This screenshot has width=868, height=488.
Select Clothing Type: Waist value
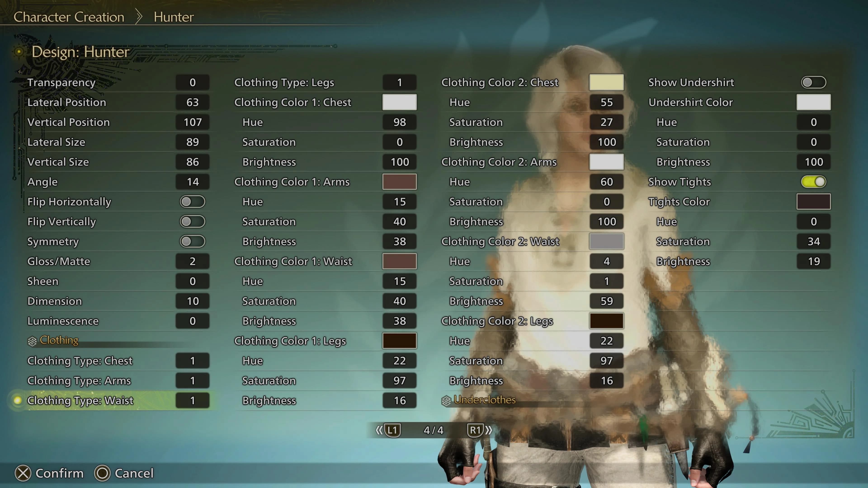193,400
